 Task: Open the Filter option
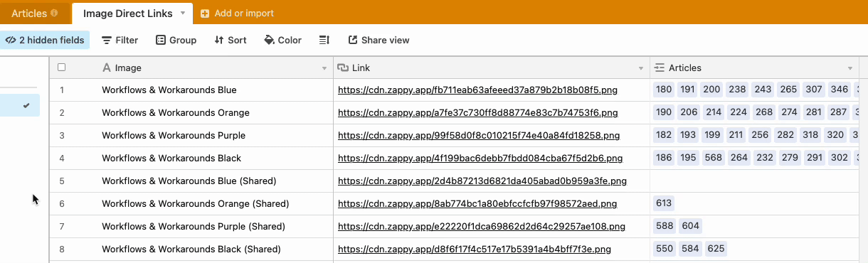[x=120, y=41]
